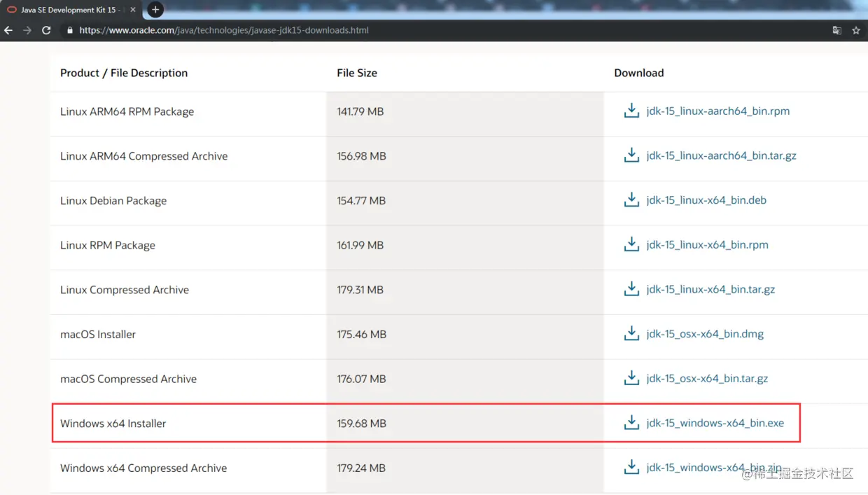This screenshot has height=495, width=868.
Task: Click download icon for jdk-15_linux-x64_bin.rpm
Action: (x=631, y=244)
